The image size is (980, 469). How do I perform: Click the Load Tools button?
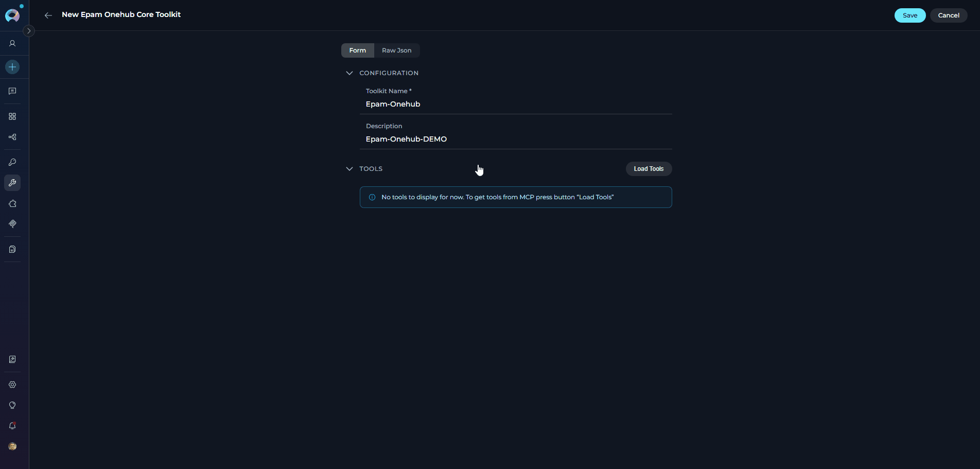[649, 169]
